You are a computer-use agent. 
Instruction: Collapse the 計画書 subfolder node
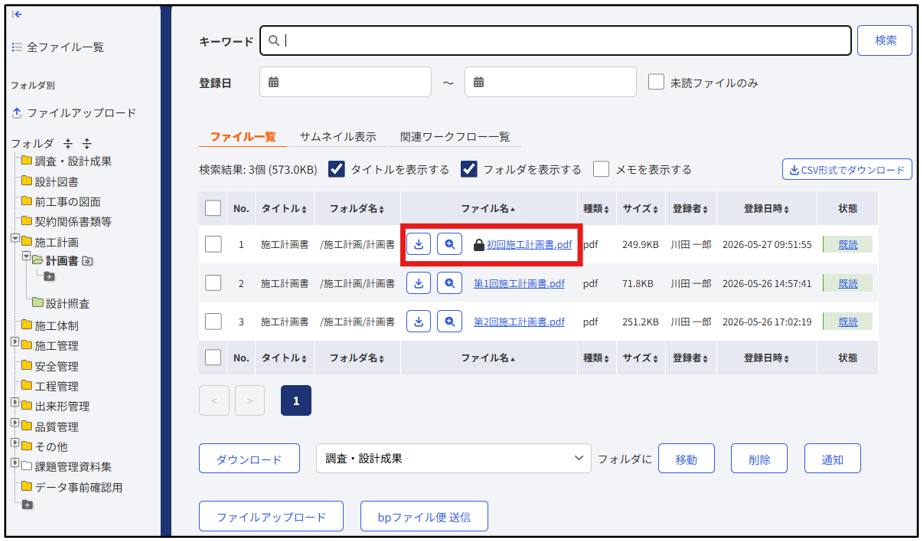coord(26,257)
